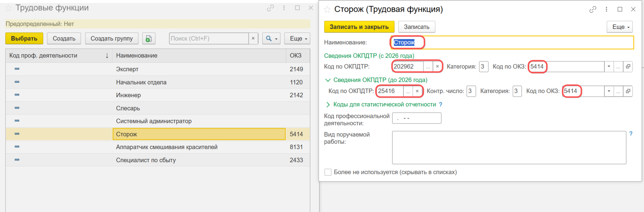Open the linked item of top Код по ОКЗ

[628, 67]
